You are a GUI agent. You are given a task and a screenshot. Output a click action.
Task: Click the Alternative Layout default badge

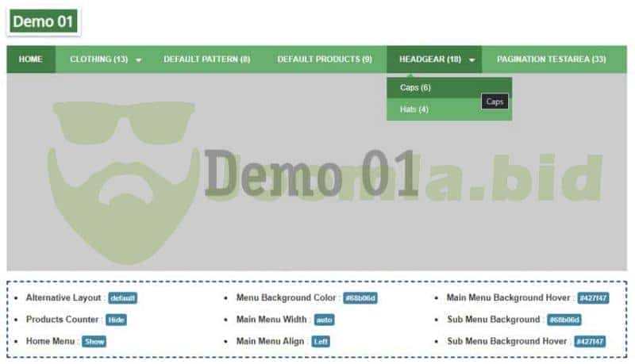click(123, 298)
